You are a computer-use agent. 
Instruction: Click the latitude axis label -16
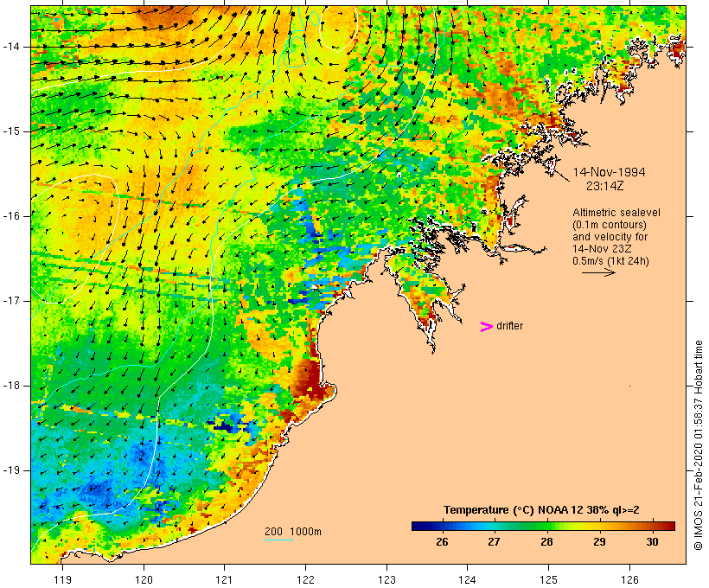10,216
